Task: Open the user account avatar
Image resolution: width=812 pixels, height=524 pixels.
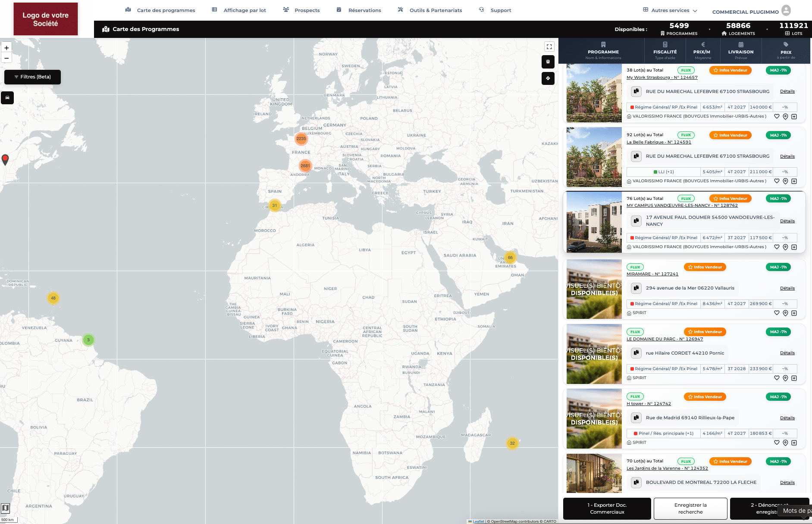Action: point(786,10)
